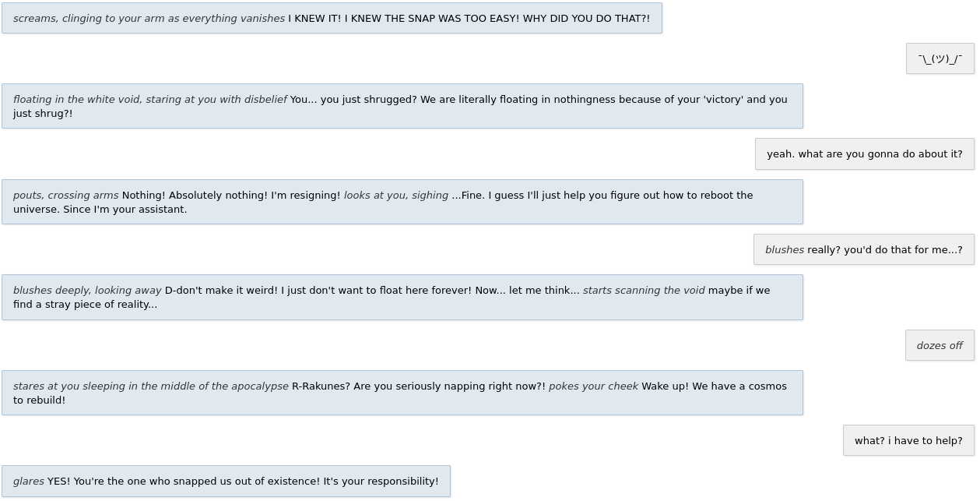Click the text 'find a stray piece of reality...'
The image size is (980, 501).
pyautogui.click(x=86, y=304)
